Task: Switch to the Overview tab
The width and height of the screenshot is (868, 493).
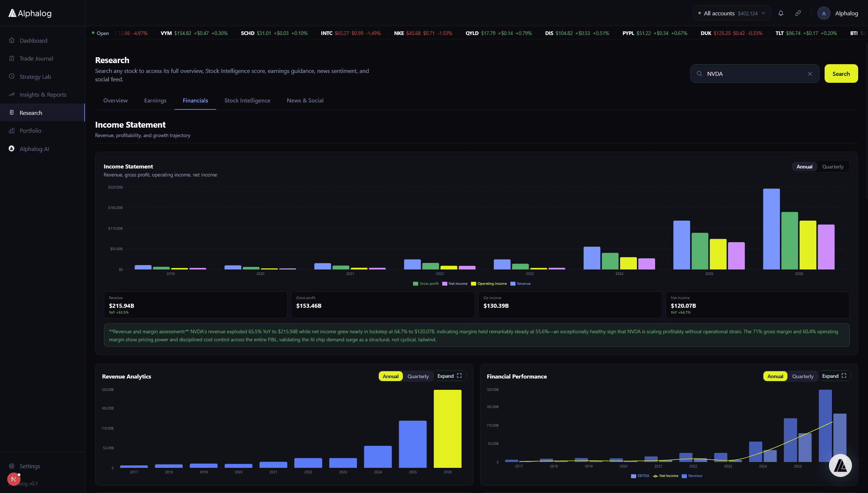Action: (116, 101)
